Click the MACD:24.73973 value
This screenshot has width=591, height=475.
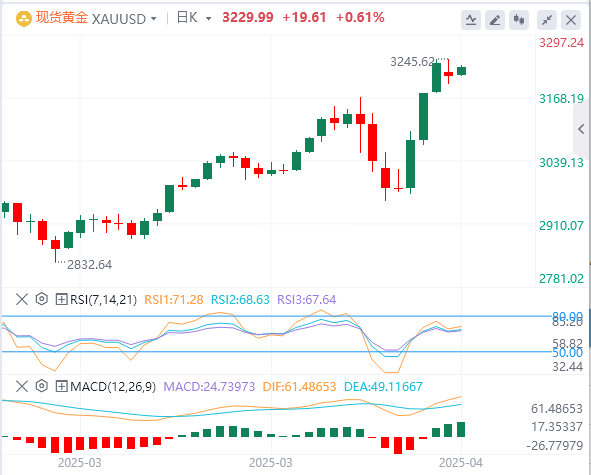pos(209,387)
